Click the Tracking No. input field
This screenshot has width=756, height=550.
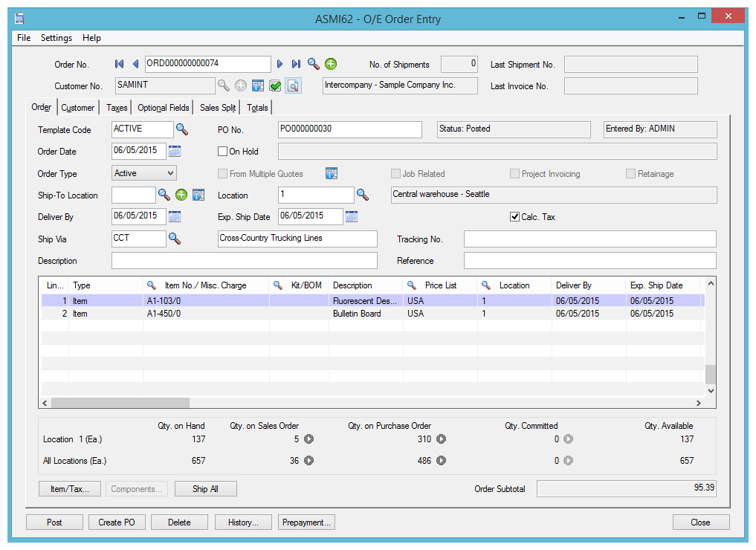pyautogui.click(x=589, y=239)
